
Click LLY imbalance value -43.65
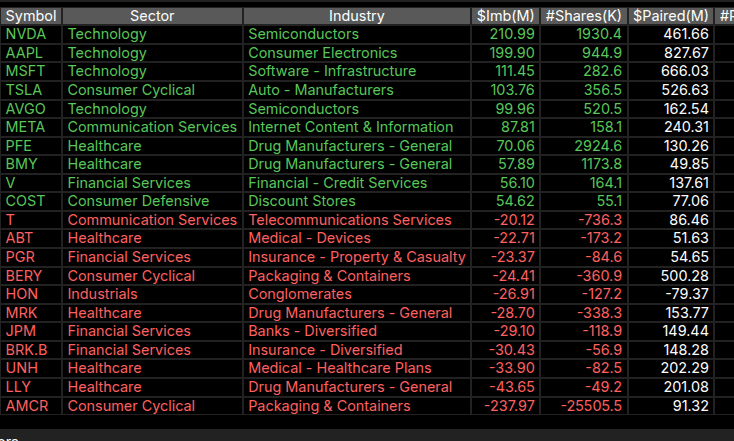click(506, 387)
